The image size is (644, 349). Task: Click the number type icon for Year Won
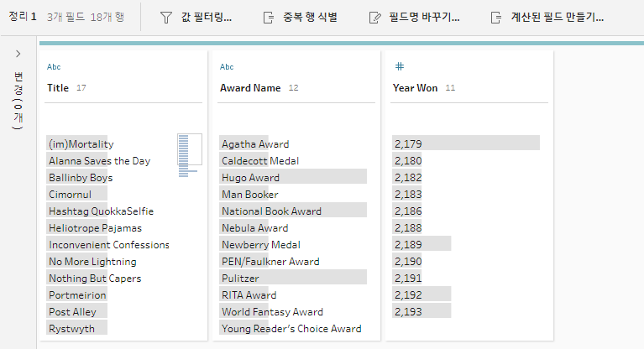tap(400, 66)
